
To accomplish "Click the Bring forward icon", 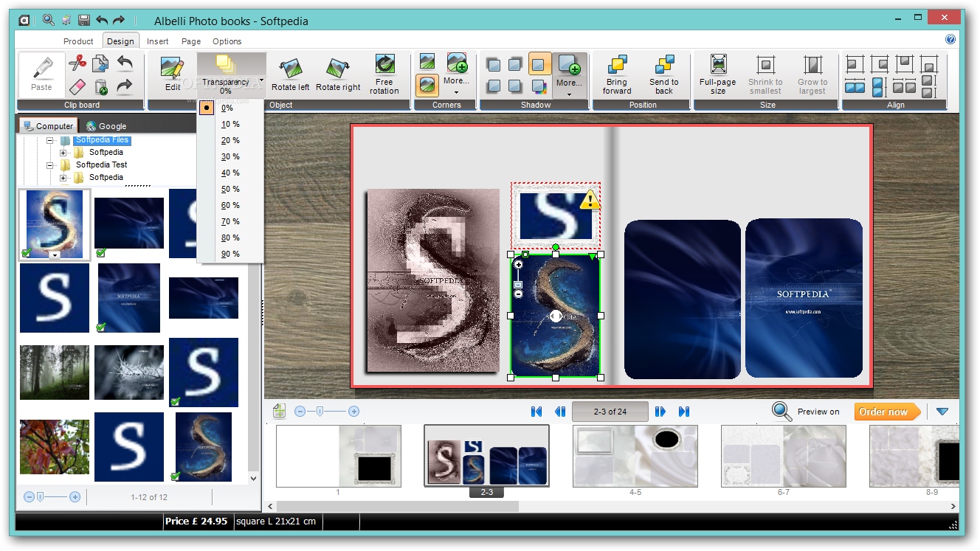I will coord(617,66).
